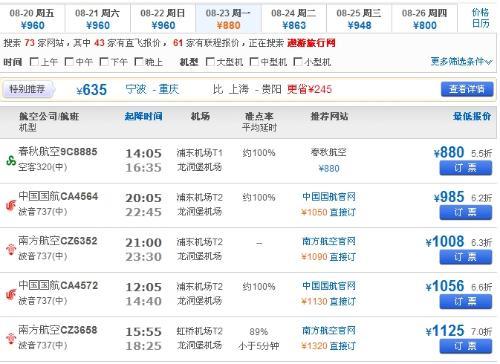The height and width of the screenshot is (364, 500).
Task: Click 订票 for the ¥1008 CZ6352 flight
Action: 466,257
